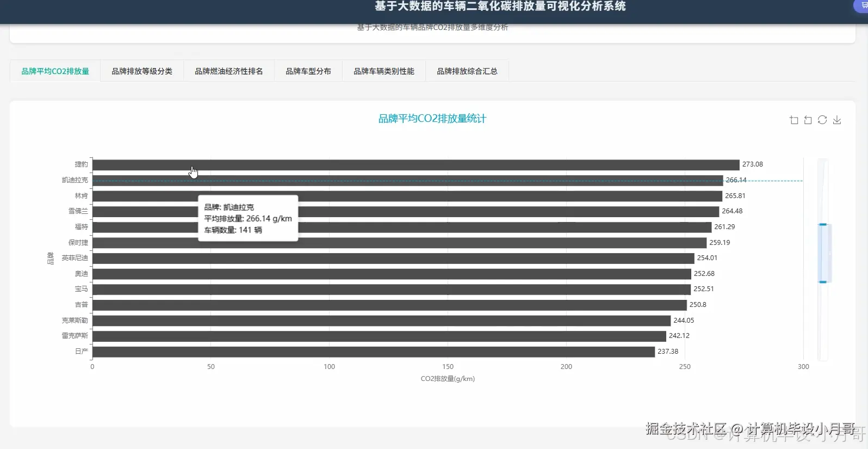Go to the 品牌排放综合汇总 tab
868x449 pixels.
[x=467, y=71]
